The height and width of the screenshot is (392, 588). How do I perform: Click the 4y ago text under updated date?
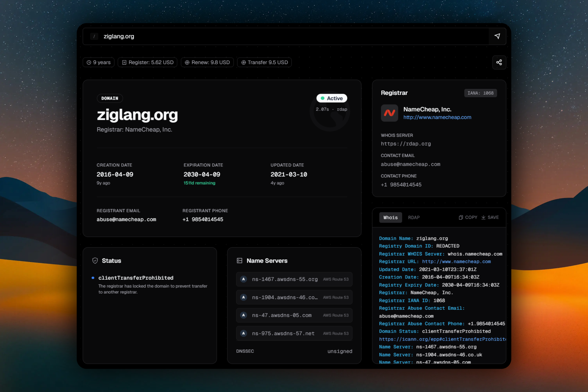[277, 183]
